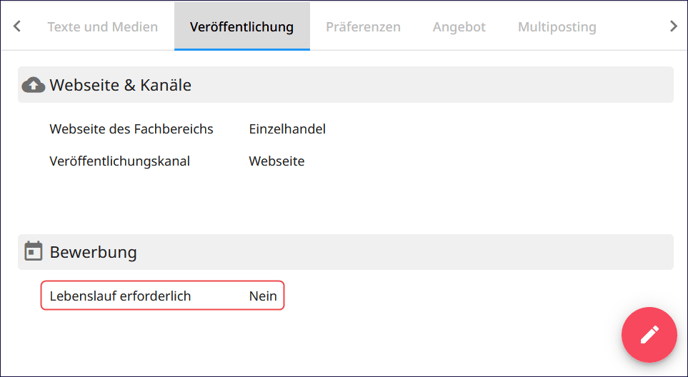
Task: Click the Einzelhandel value
Action: point(287,129)
